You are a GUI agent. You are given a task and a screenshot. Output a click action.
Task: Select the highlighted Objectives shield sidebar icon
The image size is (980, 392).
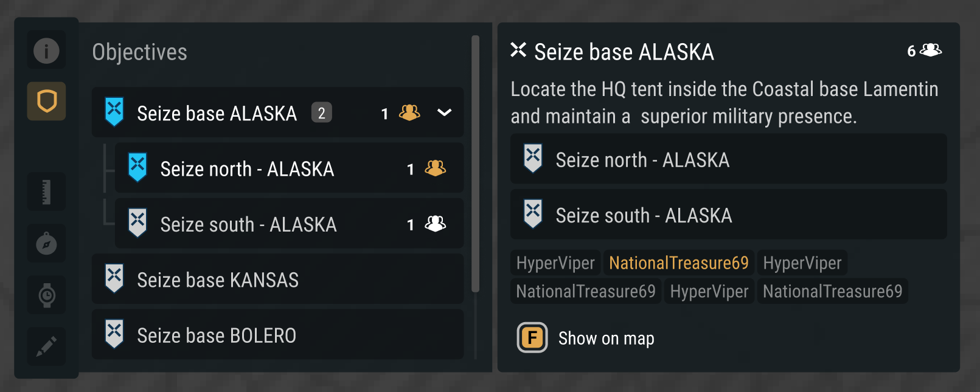pyautogui.click(x=46, y=101)
